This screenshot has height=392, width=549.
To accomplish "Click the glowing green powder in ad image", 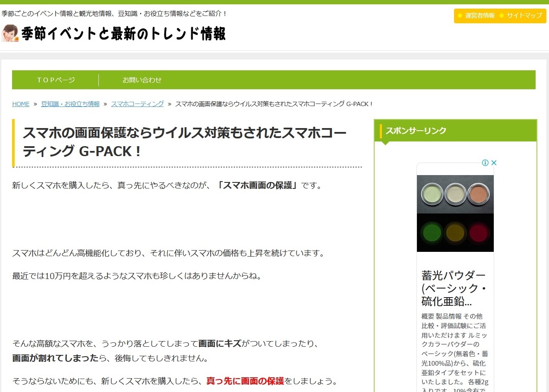I will [x=432, y=233].
